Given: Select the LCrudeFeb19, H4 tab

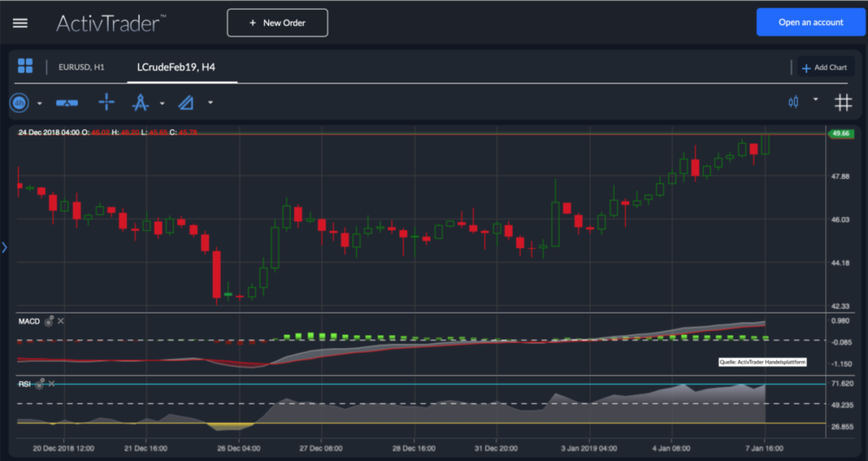Looking at the screenshot, I should (176, 67).
